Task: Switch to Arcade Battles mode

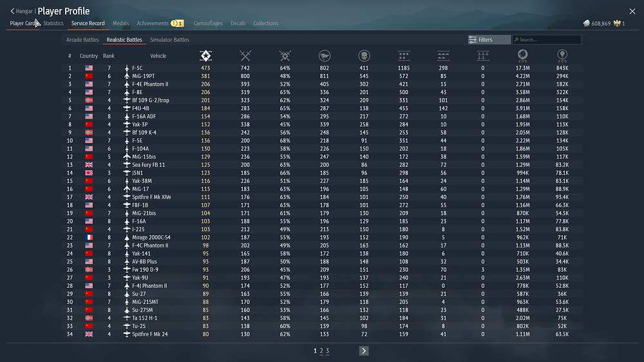Action: point(82,40)
